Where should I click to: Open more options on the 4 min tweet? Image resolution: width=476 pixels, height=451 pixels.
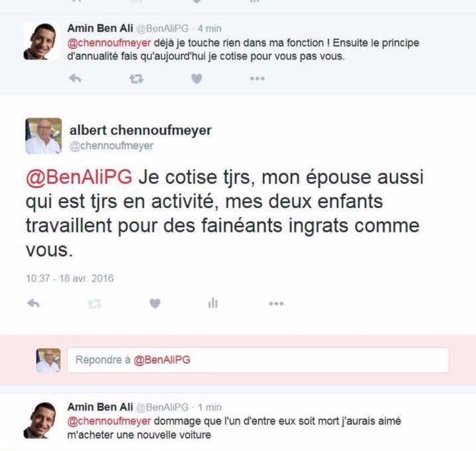257,79
